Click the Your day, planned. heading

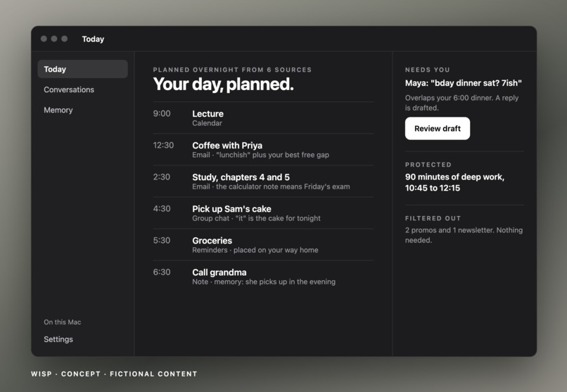223,84
